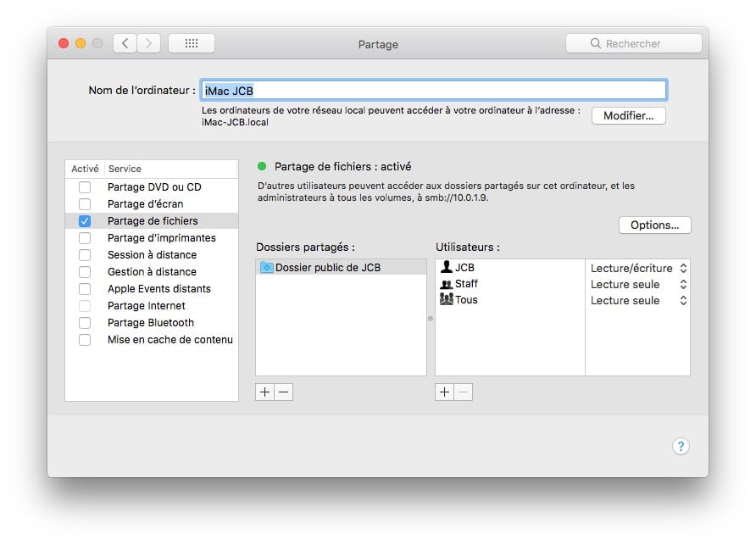Select the Partage Internet service row

pos(152,306)
